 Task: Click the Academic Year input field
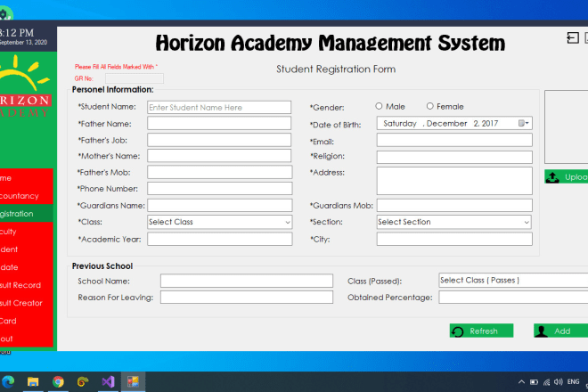click(x=220, y=239)
